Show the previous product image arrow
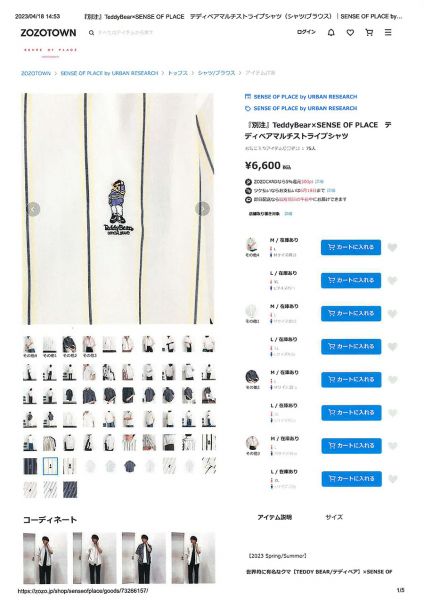Viewport: 424px width, 600px height. click(x=33, y=209)
